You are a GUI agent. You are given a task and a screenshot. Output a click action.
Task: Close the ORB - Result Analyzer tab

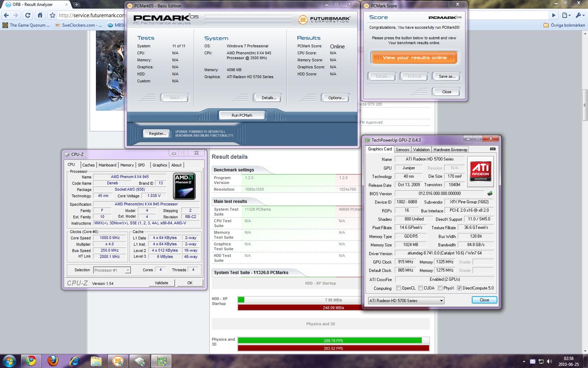tap(67, 4)
